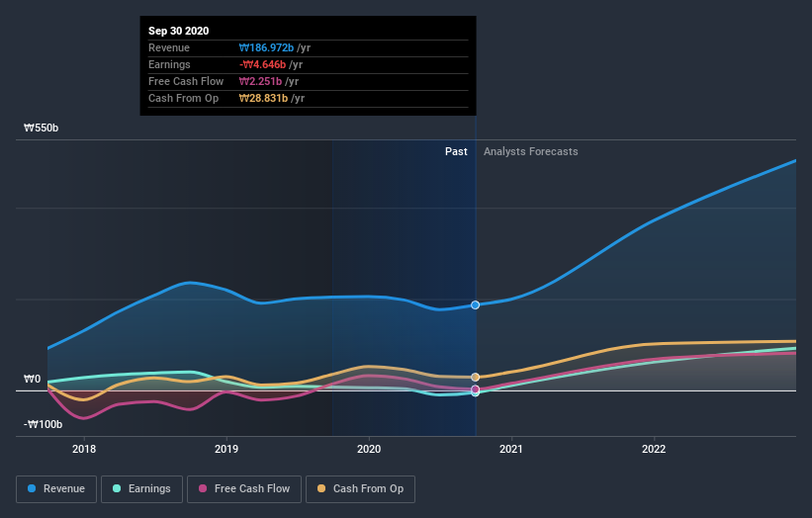The image size is (812, 518).
Task: Toggle the Cash From Op legend button
Action: pyautogui.click(x=360, y=489)
